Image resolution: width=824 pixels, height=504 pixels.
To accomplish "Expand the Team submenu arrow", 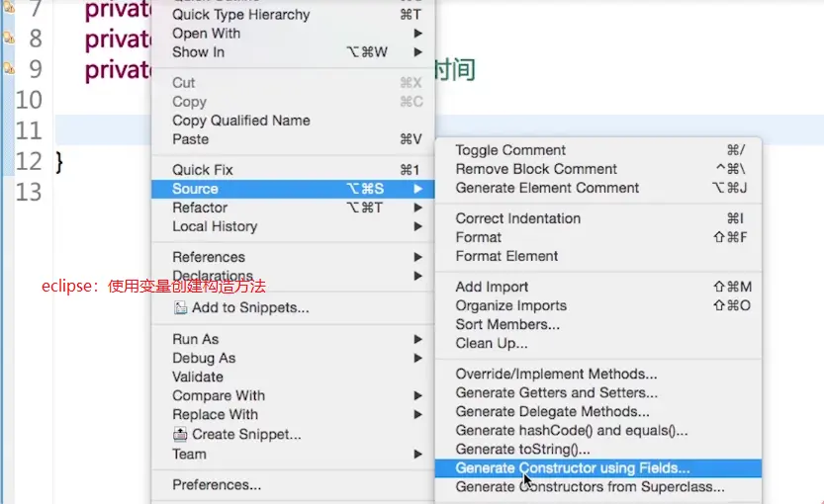I will [419, 455].
